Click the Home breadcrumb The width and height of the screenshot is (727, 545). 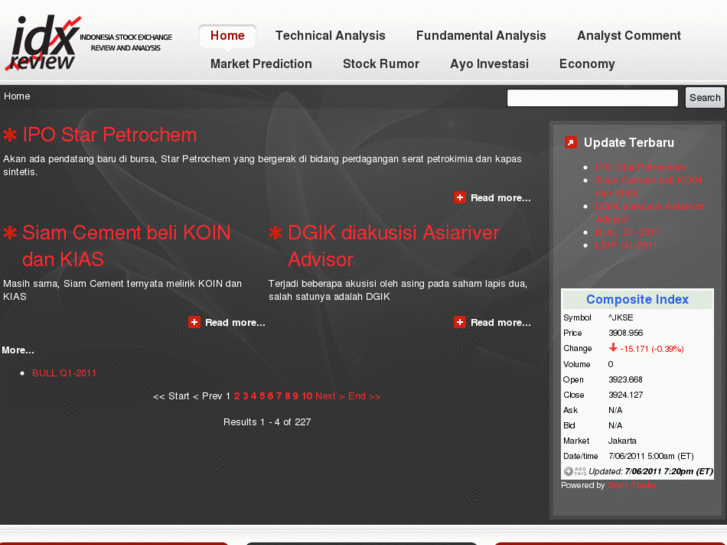[17, 96]
